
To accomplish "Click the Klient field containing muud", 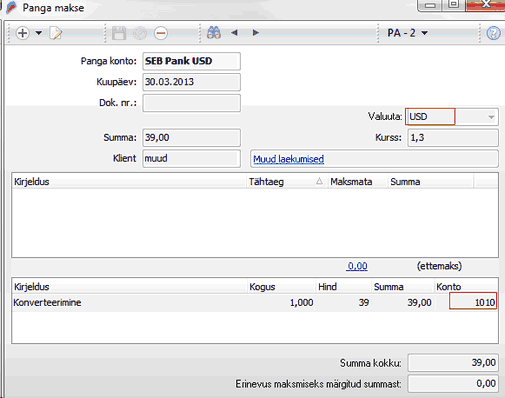I will click(192, 158).
